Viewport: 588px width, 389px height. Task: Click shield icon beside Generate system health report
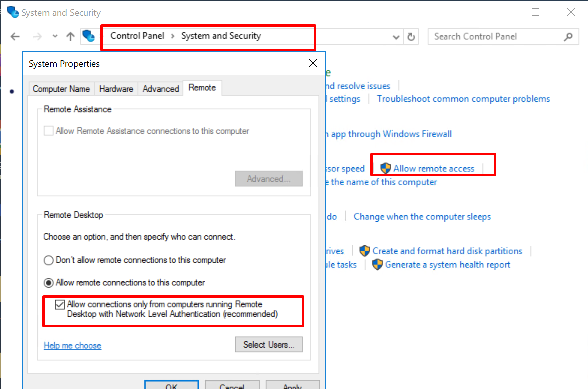point(377,265)
